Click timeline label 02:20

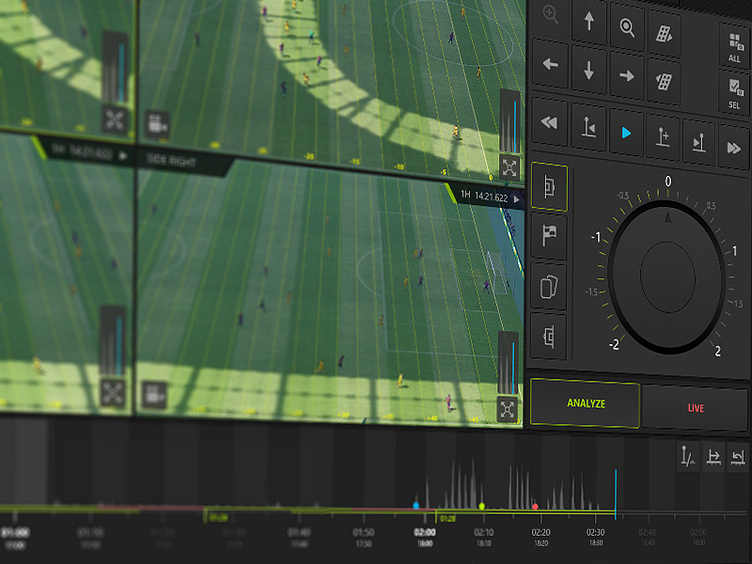click(541, 532)
